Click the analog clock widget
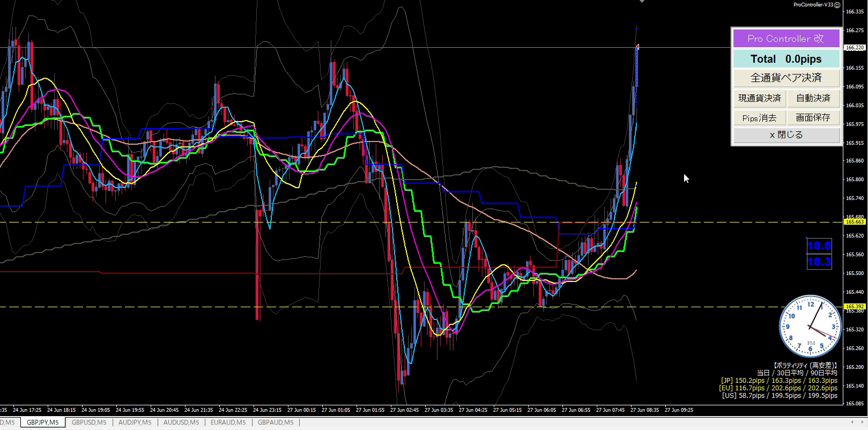The image size is (868, 430). tap(810, 326)
